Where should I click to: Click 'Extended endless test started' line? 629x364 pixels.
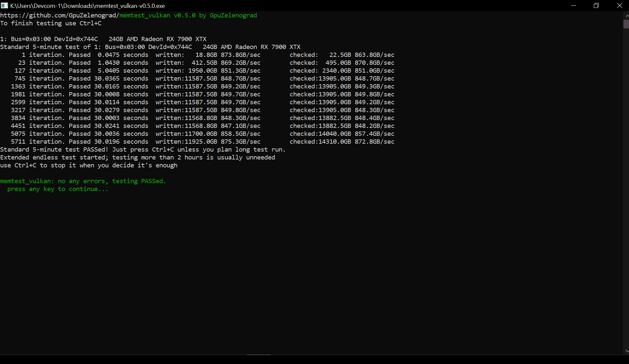click(x=138, y=158)
